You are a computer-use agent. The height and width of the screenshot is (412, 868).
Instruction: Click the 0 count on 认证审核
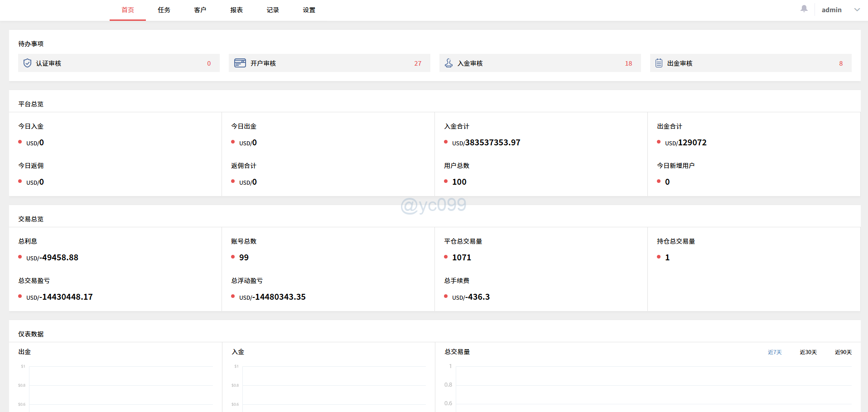coord(209,63)
